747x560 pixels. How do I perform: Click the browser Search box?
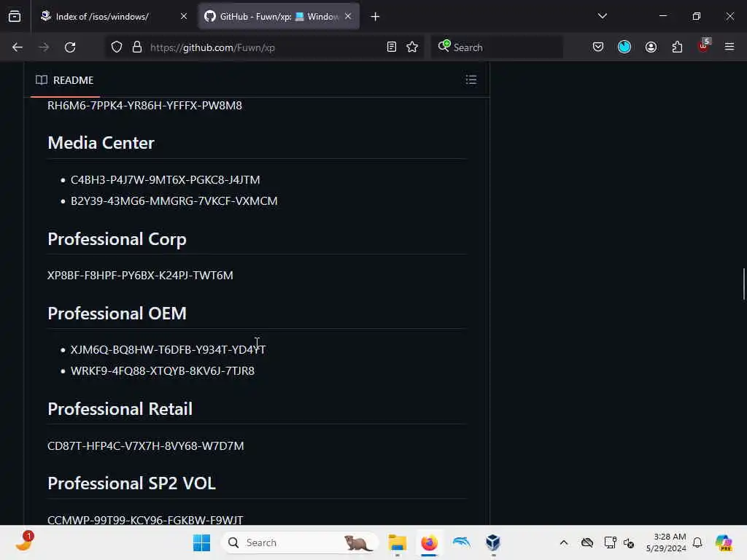coord(497,47)
